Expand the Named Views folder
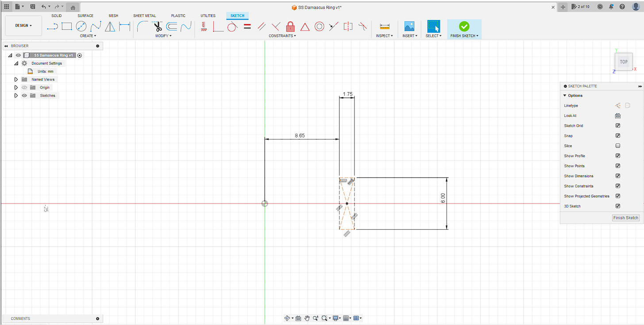Image resolution: width=644 pixels, height=325 pixels. coord(16,80)
